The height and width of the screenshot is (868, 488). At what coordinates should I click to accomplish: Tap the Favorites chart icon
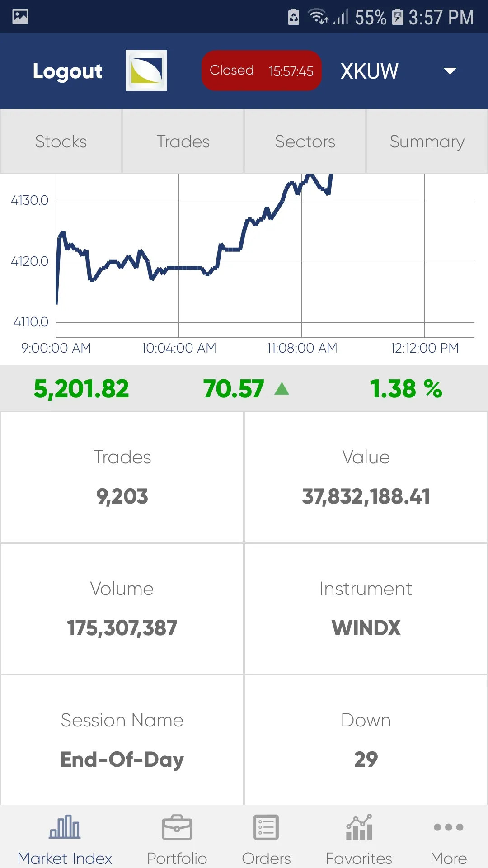(x=359, y=827)
